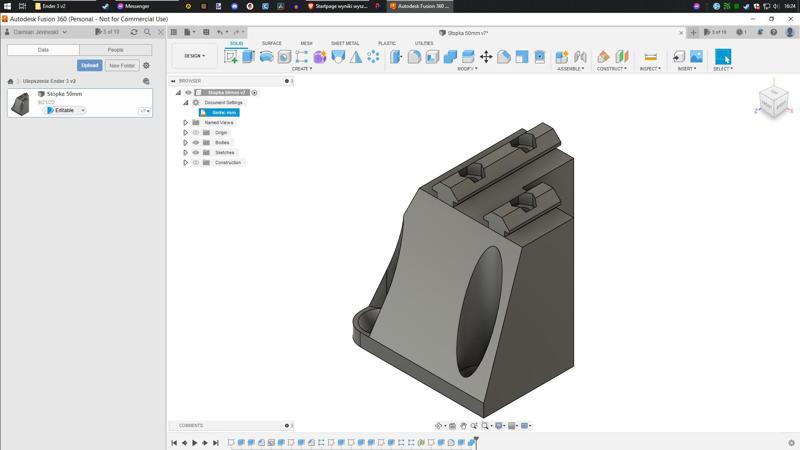Open the Assemble dropdown menu
Screen dimensions: 800x450
(571, 69)
